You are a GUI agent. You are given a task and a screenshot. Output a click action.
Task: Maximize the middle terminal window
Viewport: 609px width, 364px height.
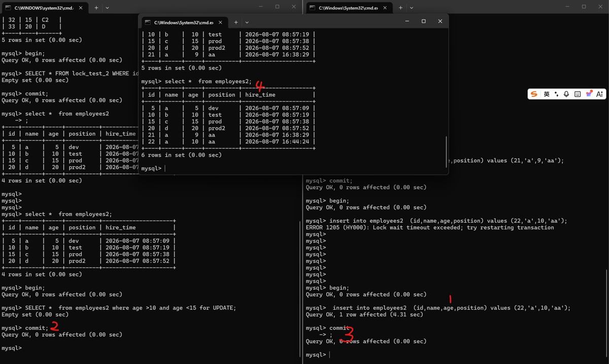click(424, 21)
